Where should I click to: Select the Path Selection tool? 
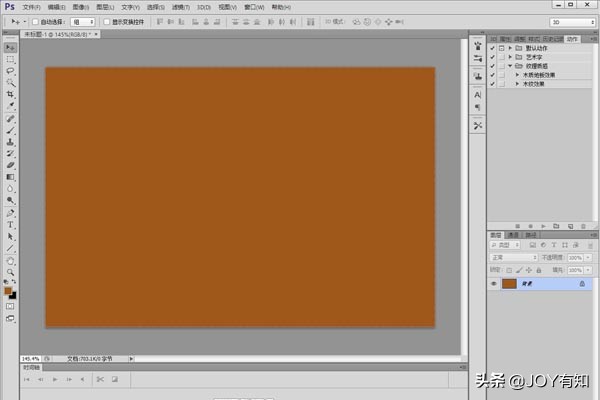10,237
